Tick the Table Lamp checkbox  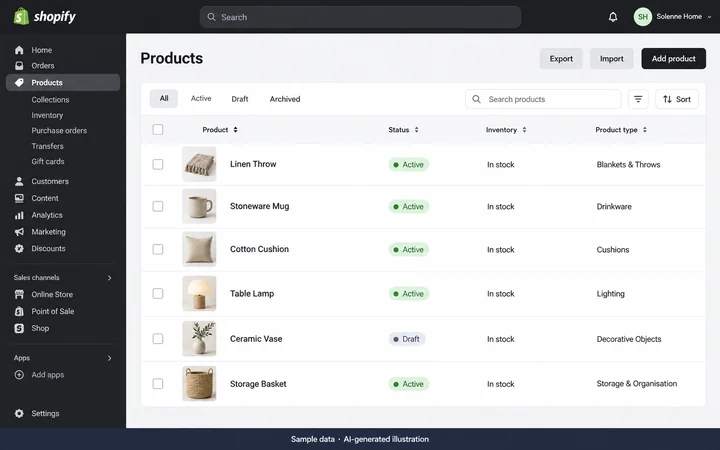coord(158,293)
